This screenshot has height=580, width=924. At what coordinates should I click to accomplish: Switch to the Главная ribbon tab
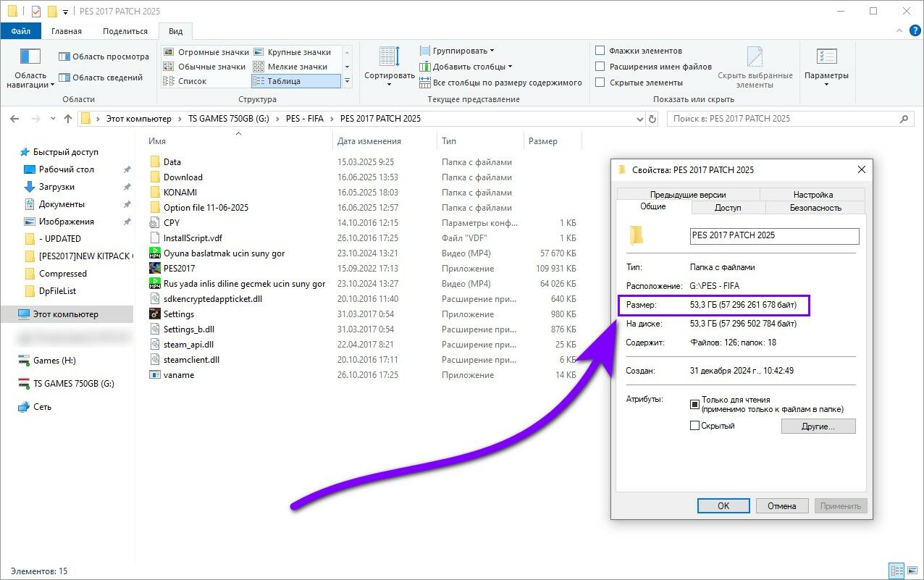67,31
